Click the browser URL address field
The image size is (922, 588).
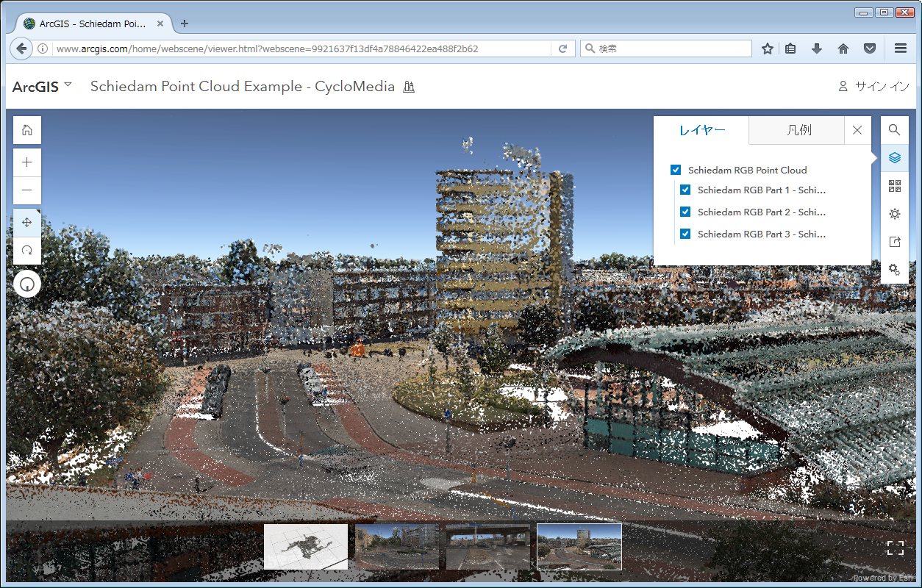[x=301, y=49]
